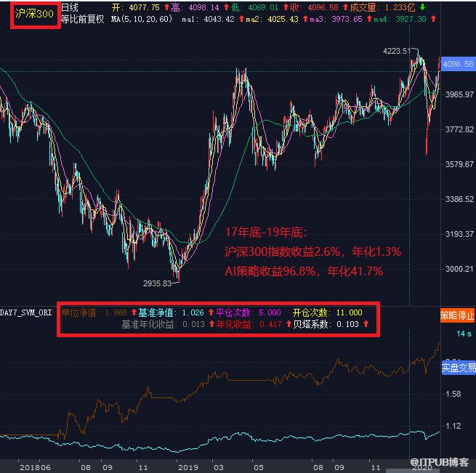Click the ma3 value 3973.65
Image resolution: width=476 pixels, height=473 pixels.
(347, 19)
